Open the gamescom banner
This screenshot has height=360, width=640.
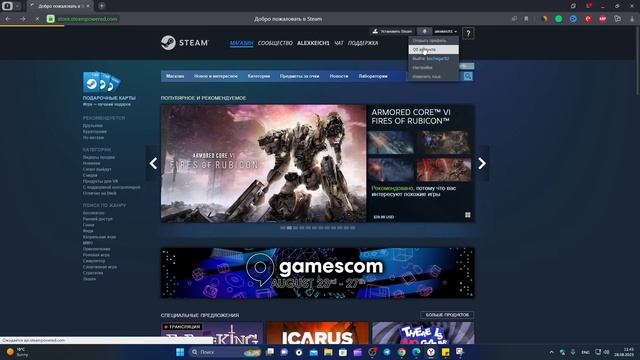pyautogui.click(x=318, y=273)
